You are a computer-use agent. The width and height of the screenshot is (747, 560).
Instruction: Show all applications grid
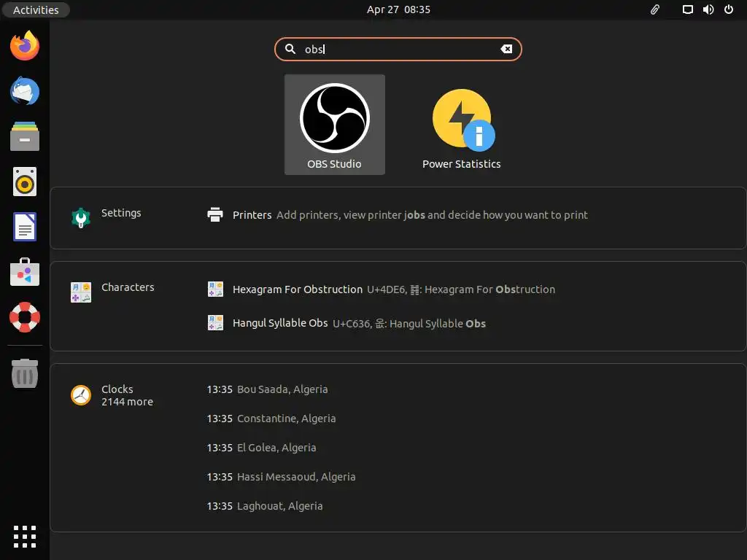tap(25, 537)
